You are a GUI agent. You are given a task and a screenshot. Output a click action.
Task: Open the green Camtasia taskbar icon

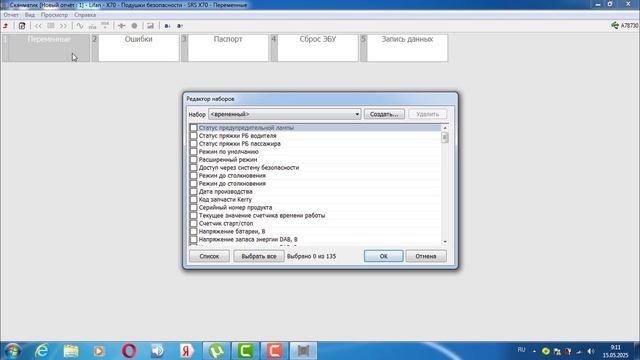click(x=245, y=351)
